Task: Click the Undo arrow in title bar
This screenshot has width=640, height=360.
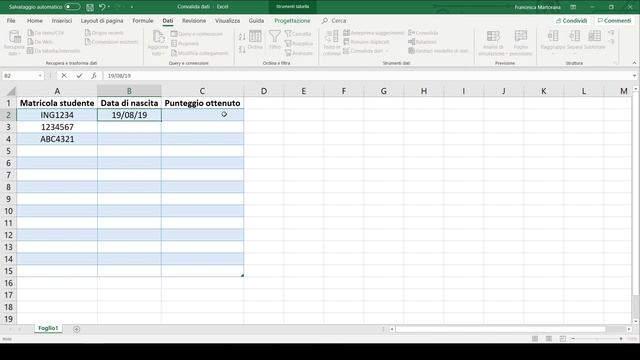Action: tap(102, 7)
